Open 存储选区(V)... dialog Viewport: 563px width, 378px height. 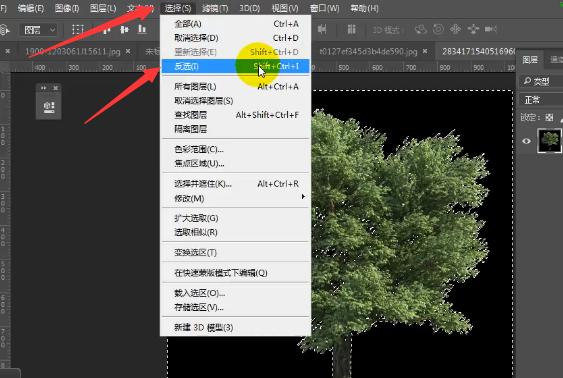tap(236, 307)
